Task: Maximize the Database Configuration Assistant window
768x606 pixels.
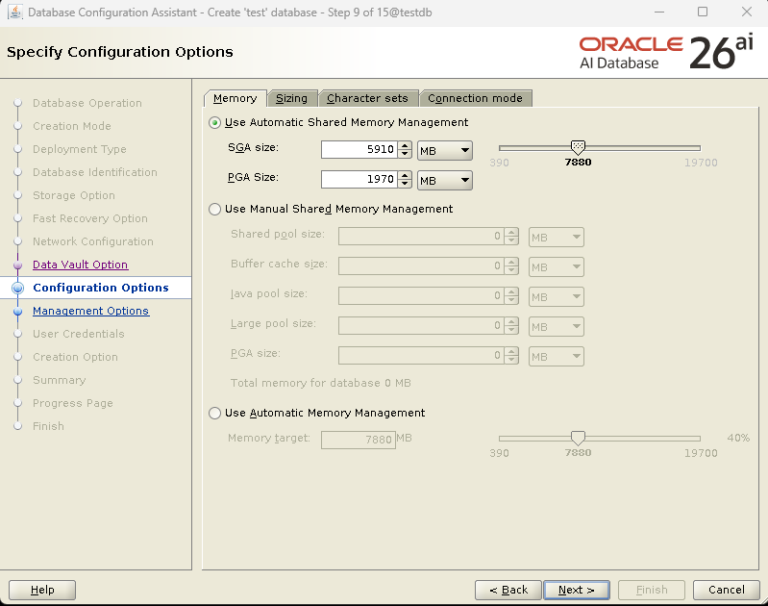Action: click(x=702, y=12)
